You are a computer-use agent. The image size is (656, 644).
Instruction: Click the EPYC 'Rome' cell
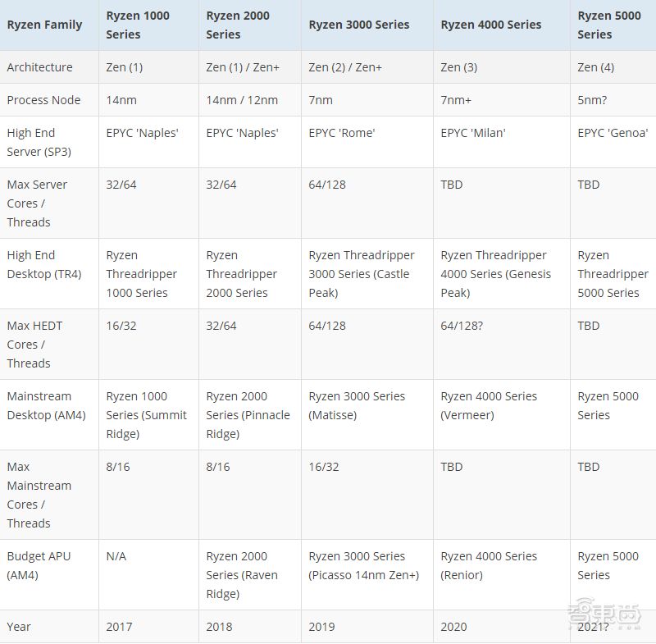tap(342, 133)
